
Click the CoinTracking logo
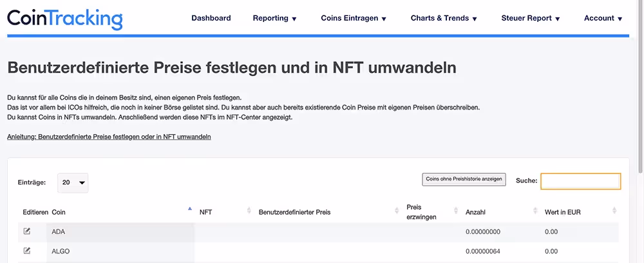(65, 19)
